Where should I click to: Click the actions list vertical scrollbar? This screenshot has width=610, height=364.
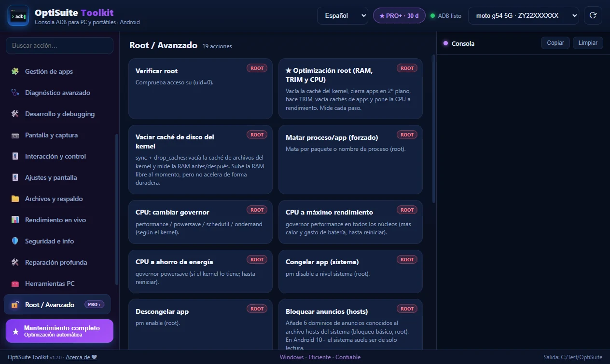(433, 129)
